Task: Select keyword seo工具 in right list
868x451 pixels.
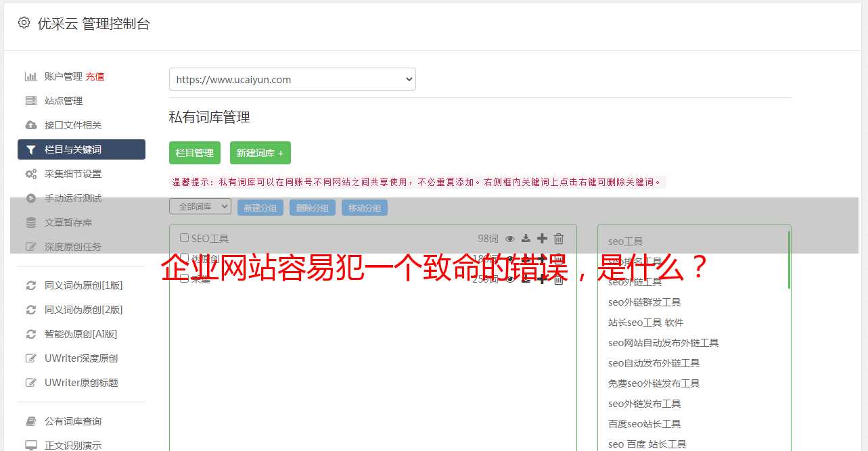Action: coord(626,241)
